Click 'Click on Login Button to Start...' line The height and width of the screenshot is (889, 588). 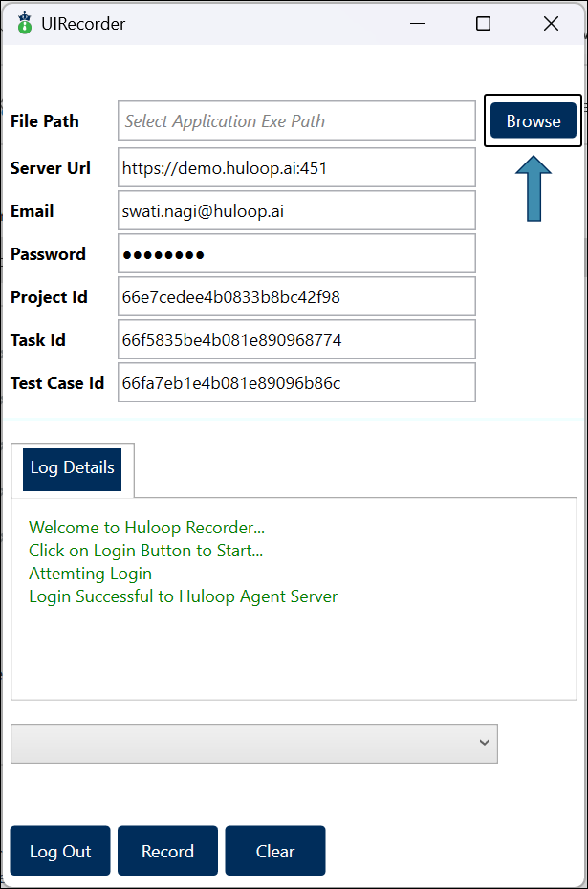click(145, 551)
